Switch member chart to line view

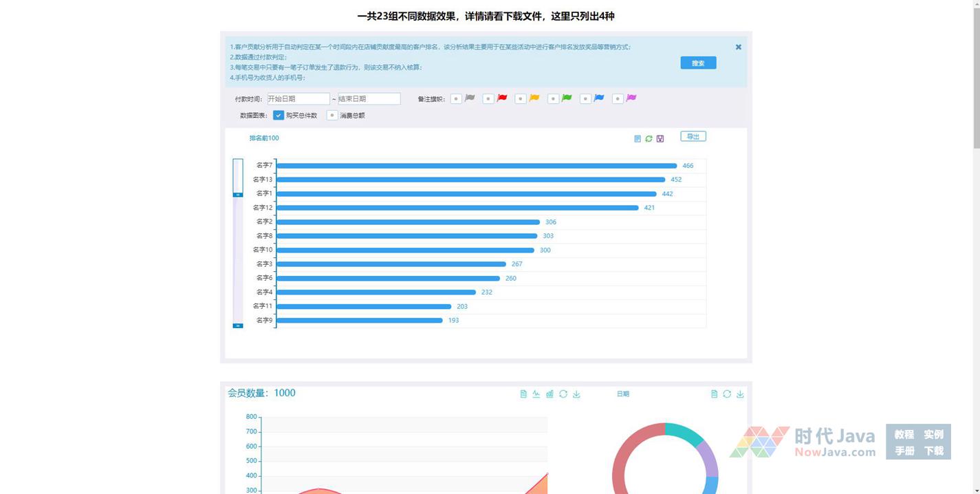[536, 394]
